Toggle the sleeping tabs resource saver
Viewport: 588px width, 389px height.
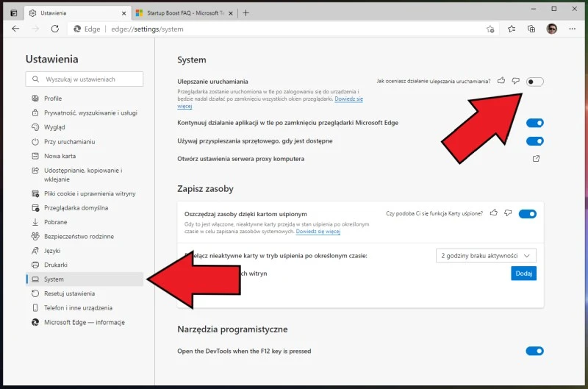click(527, 214)
